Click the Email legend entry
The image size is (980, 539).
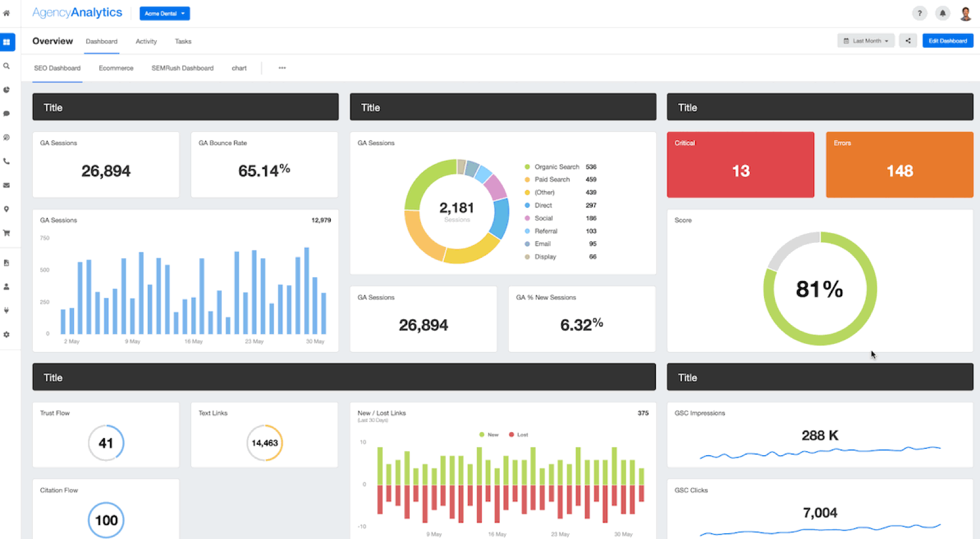point(561,244)
